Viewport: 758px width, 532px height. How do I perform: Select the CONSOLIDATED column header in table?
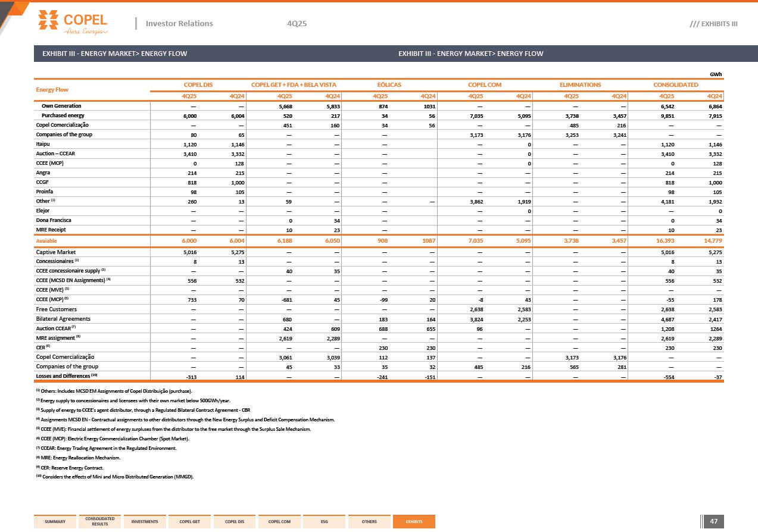[x=675, y=85]
